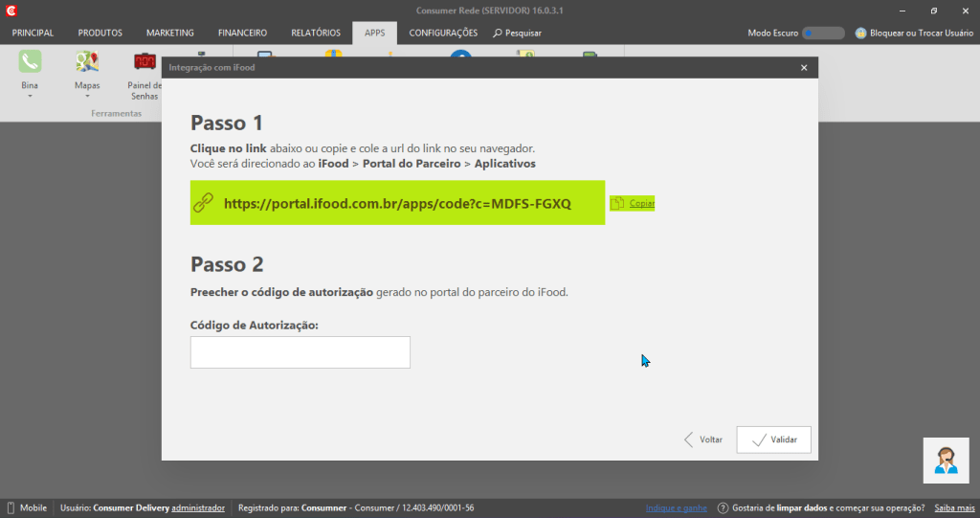Open the Mapas tool icon
Viewport: 980px width, 518px height.
point(87,62)
